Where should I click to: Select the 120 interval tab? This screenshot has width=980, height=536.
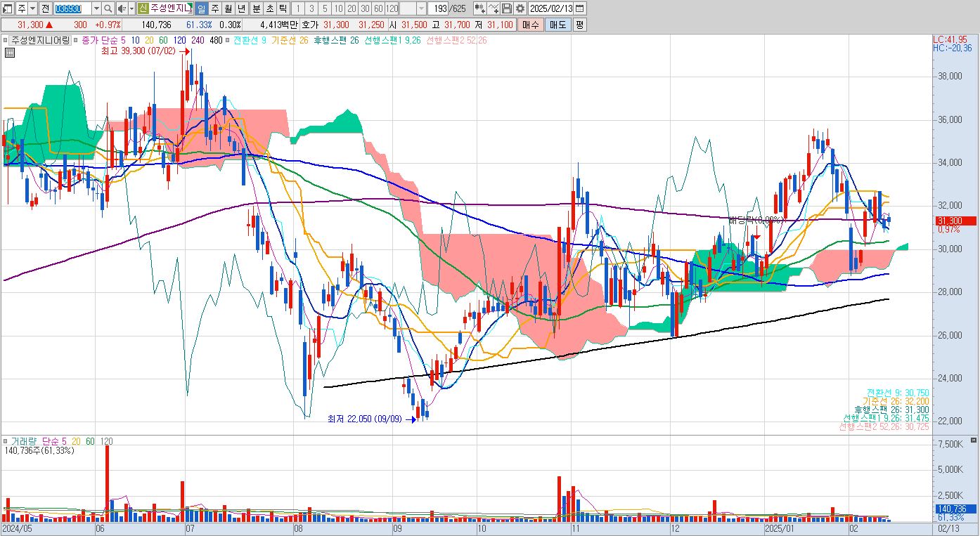point(392,8)
